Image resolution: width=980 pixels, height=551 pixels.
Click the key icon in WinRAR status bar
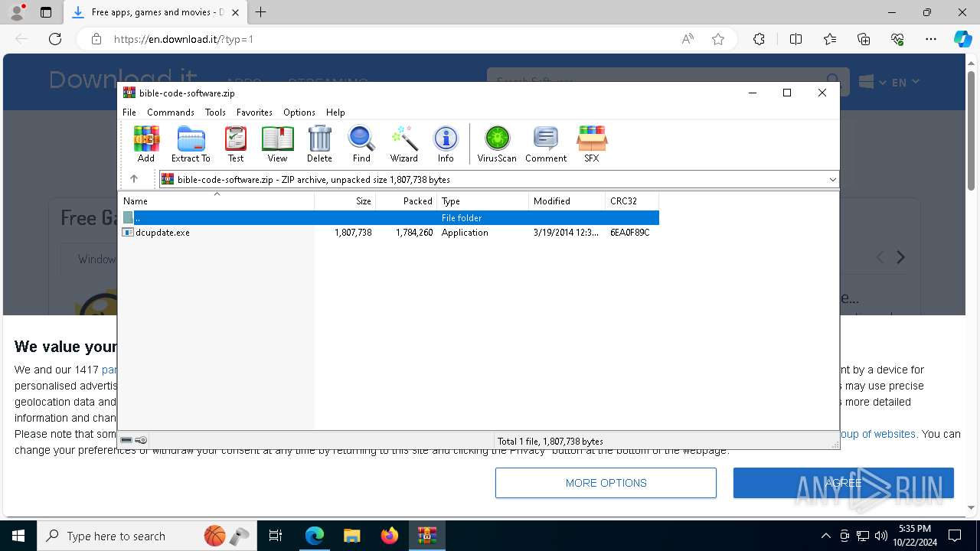pos(141,440)
